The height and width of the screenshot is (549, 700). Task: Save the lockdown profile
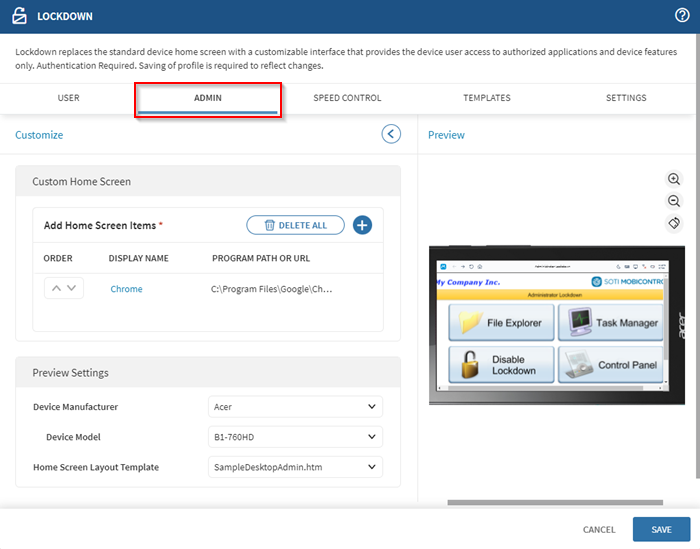[661, 529]
